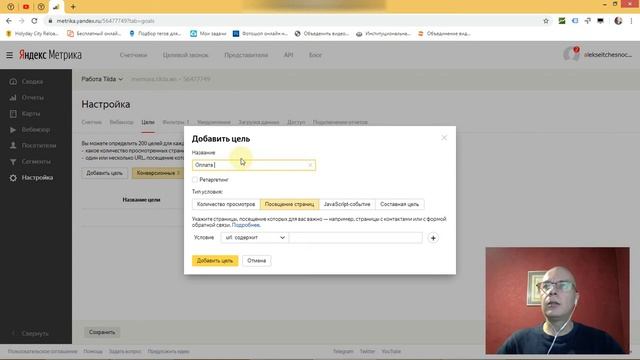Viewport: 640px width, 360px height.
Task: Reload the page with browser refresh icon
Action: coord(34,21)
